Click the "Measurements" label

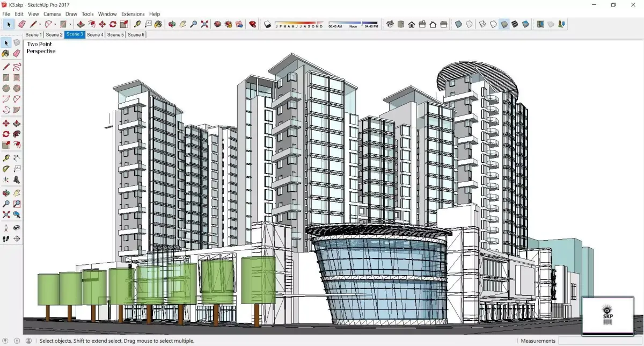tap(538, 341)
